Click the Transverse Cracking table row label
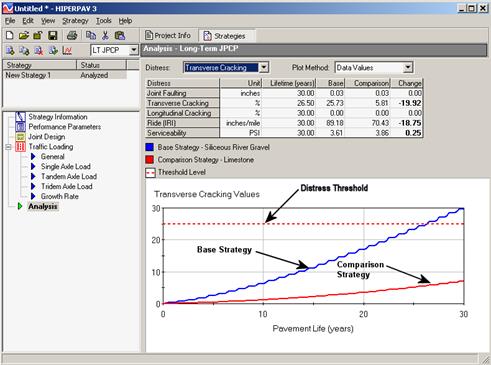491x365 pixels. coord(183,103)
